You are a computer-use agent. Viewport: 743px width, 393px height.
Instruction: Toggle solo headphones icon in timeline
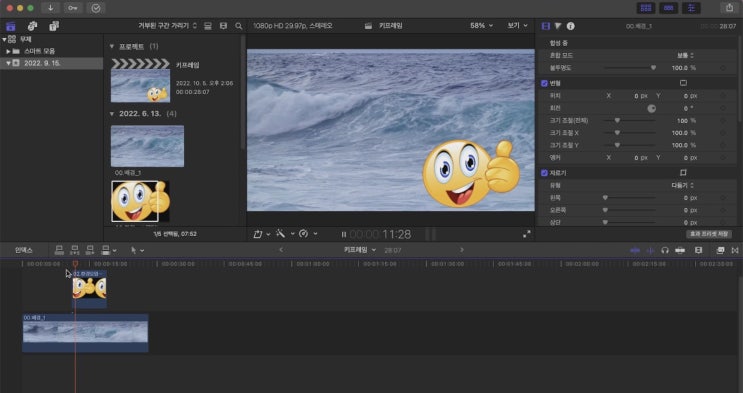coord(665,250)
